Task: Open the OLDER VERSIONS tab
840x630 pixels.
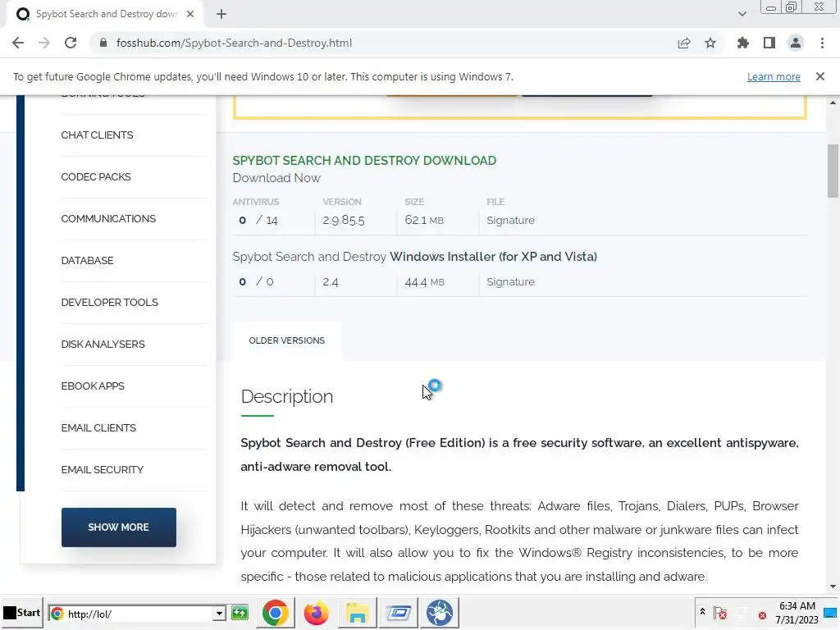Action: pos(286,340)
